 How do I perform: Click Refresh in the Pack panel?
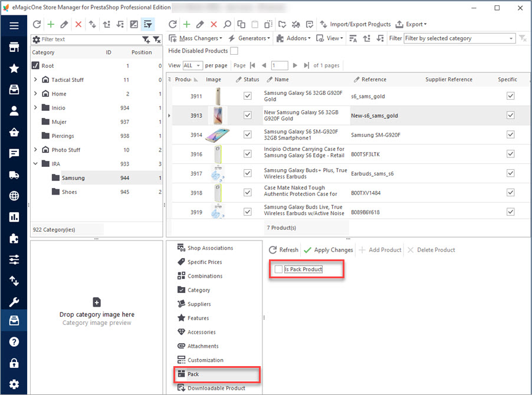pos(284,250)
